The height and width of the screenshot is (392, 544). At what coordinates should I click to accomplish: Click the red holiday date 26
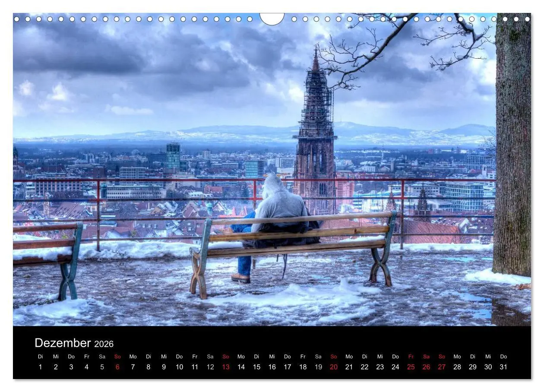[426, 367]
